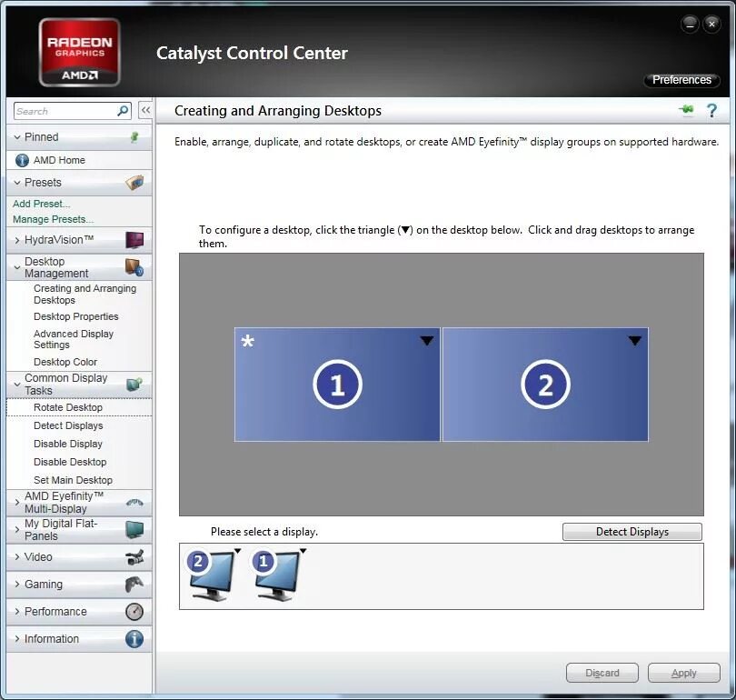Click the Presets category icon

click(134, 182)
